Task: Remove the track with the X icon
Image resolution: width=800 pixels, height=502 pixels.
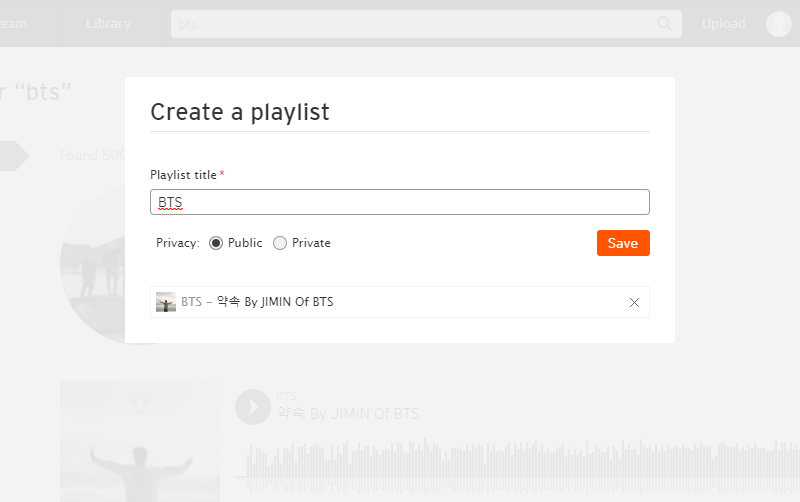Action: [x=634, y=303]
